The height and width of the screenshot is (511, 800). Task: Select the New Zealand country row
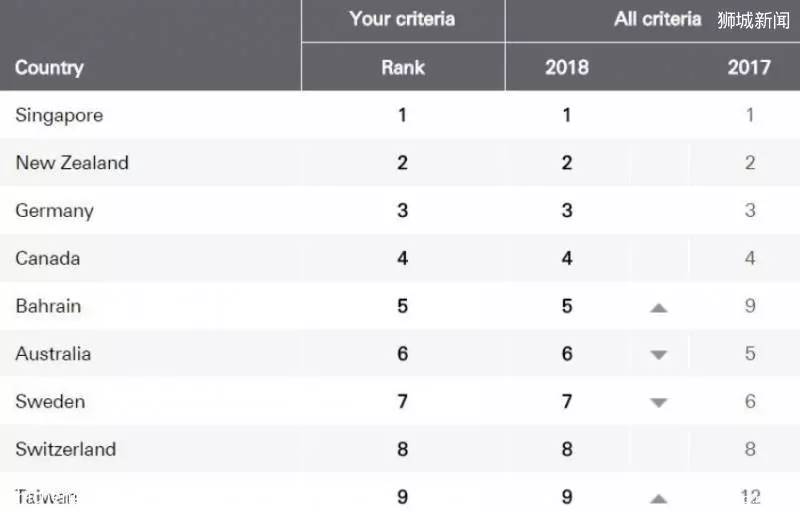tap(400, 162)
